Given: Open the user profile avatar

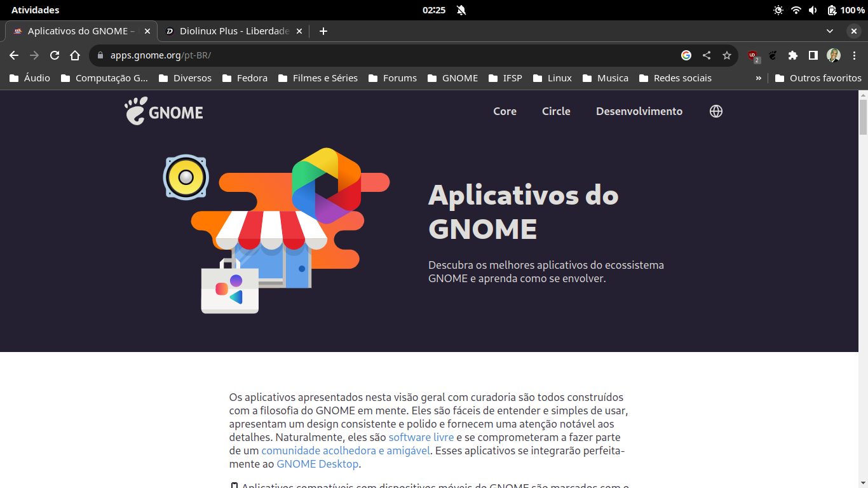Looking at the screenshot, I should pos(834,55).
